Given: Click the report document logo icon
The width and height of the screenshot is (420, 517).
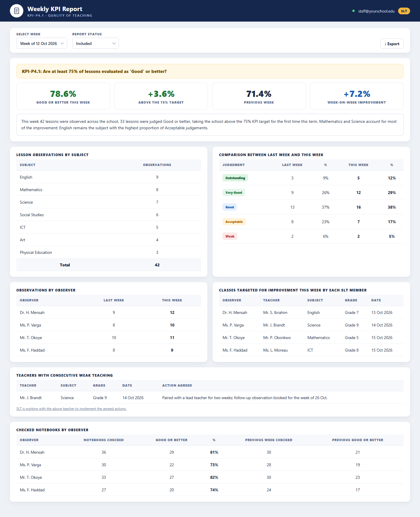Looking at the screenshot, I should pyautogui.click(x=17, y=11).
